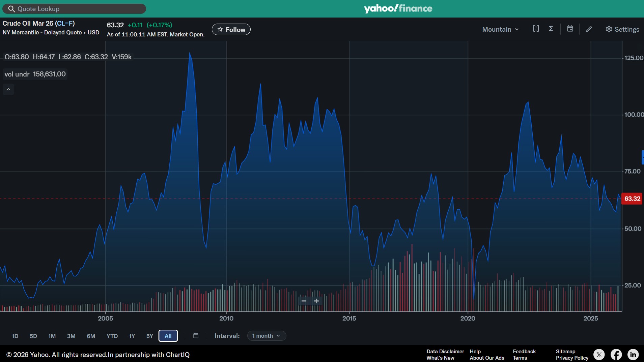Image resolution: width=644 pixels, height=362 pixels.
Task: Select the All range
Action: coord(168,336)
